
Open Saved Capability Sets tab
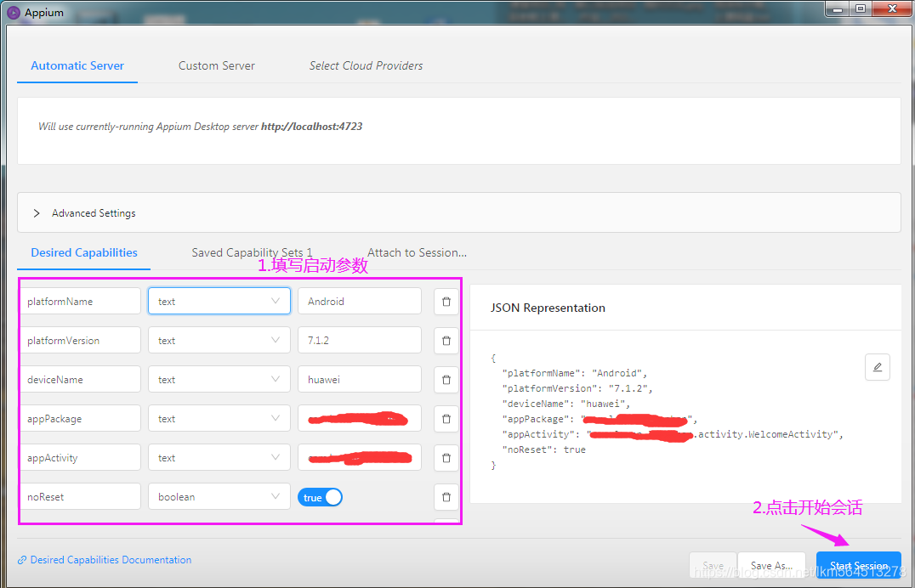coord(252,252)
